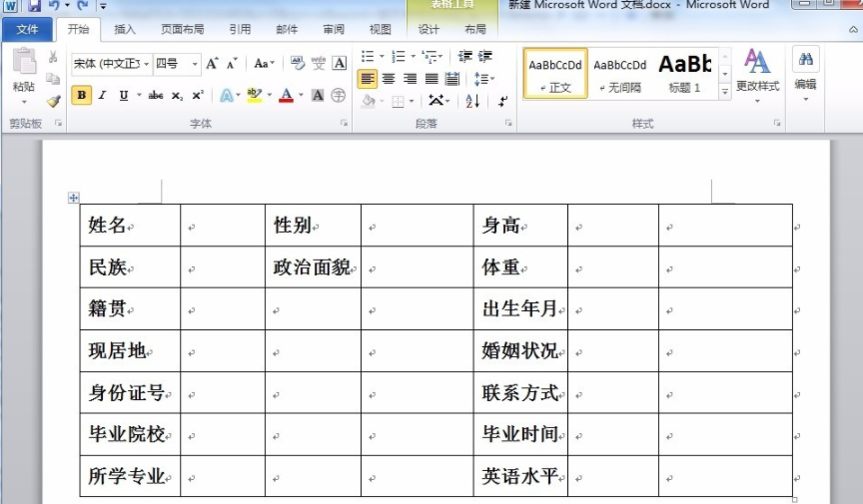Toggle Align Text Left
Screen dimensions: 863x504
pyautogui.click(x=368, y=79)
